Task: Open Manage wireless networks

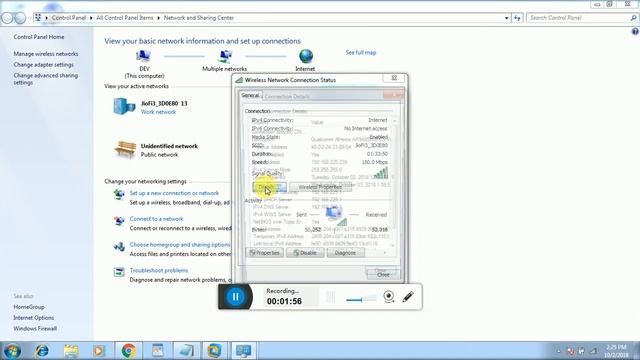Action: (x=46, y=54)
